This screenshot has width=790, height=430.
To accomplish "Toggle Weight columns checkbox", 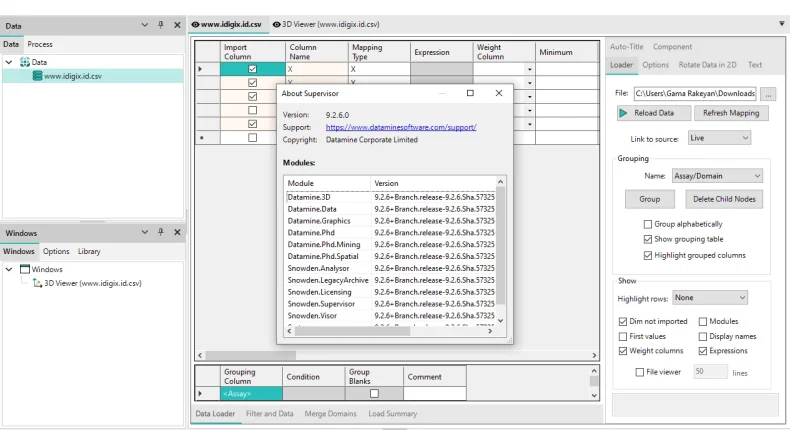I will tap(623, 351).
